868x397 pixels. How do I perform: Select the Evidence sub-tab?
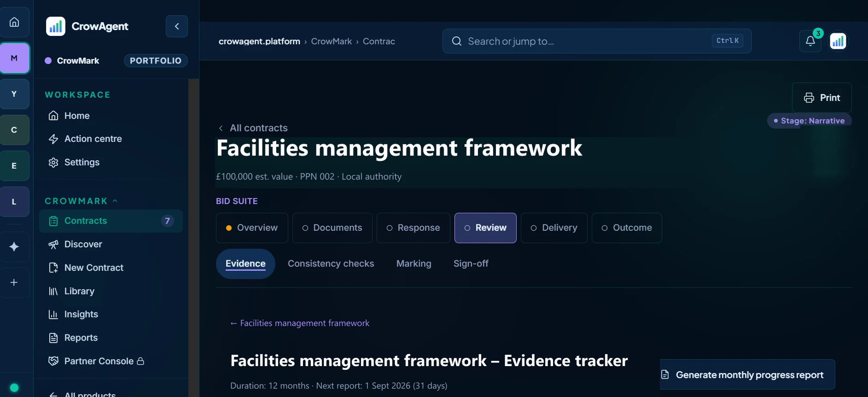tap(246, 264)
